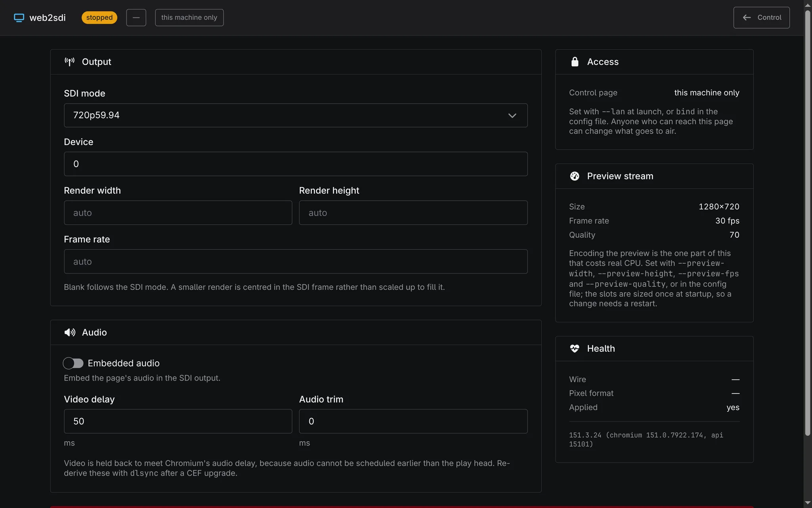
Task: Click the dash button beside stopped
Action: pyautogui.click(x=136, y=17)
